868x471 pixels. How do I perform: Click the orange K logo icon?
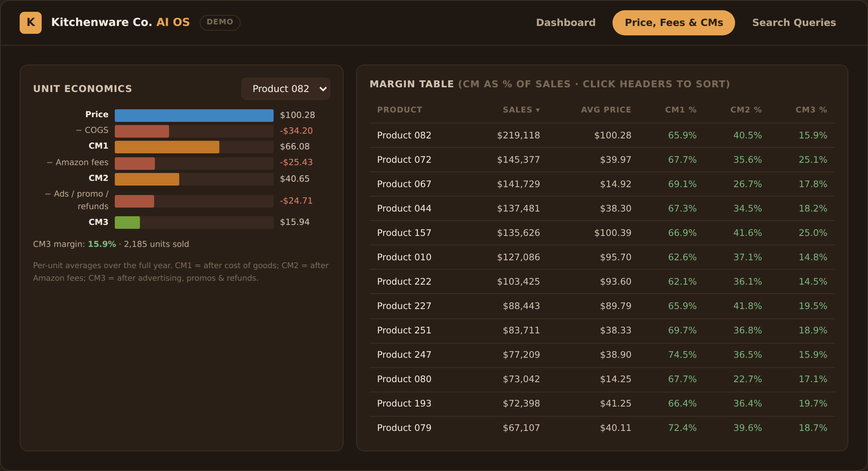(31, 22)
